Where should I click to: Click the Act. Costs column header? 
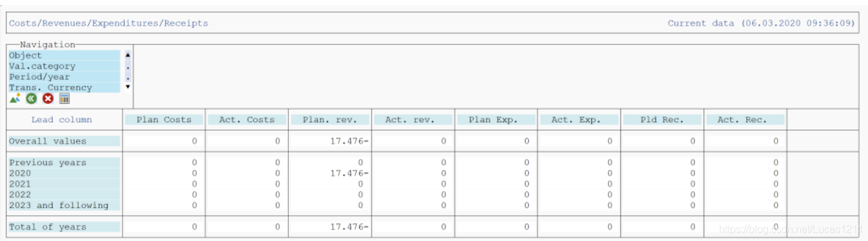(247, 120)
